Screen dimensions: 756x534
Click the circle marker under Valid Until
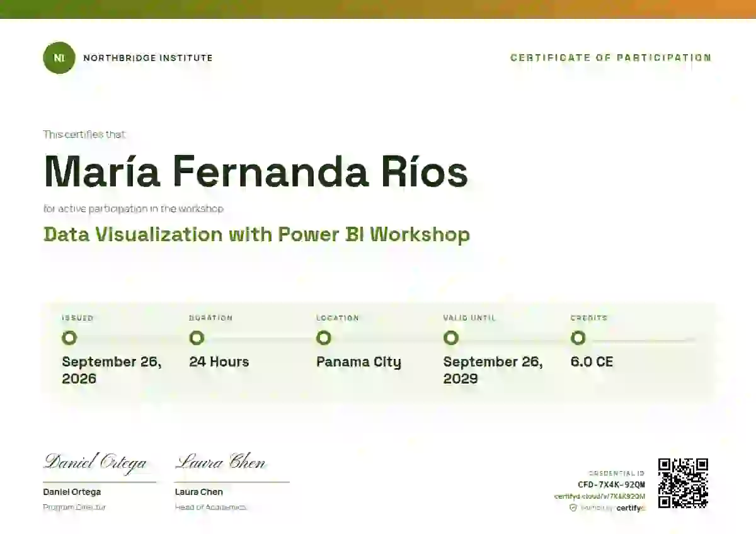(x=451, y=338)
